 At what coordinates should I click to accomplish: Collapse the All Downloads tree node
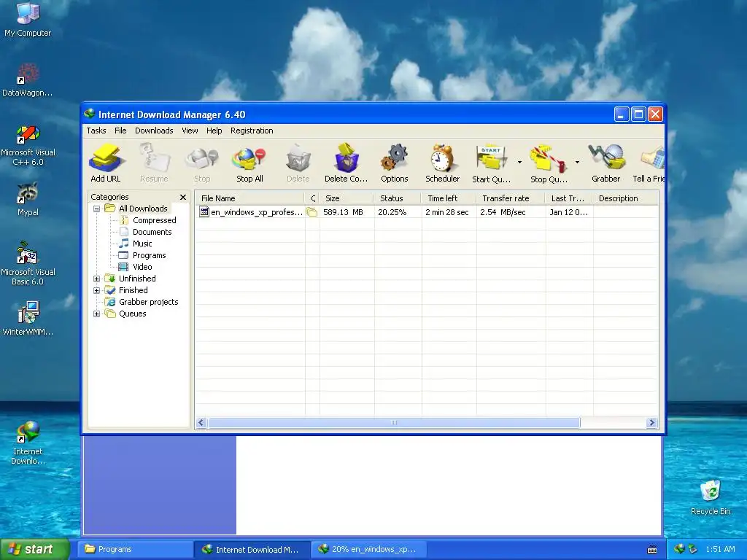97,209
